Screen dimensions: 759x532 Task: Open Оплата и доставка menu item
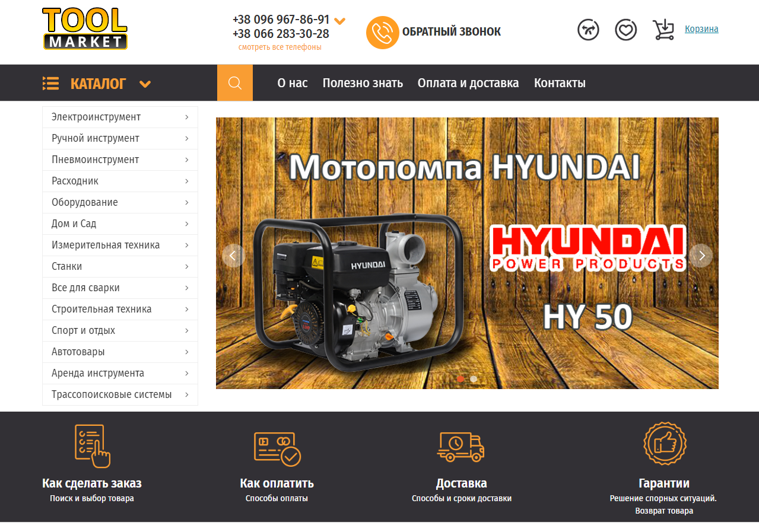click(x=468, y=83)
